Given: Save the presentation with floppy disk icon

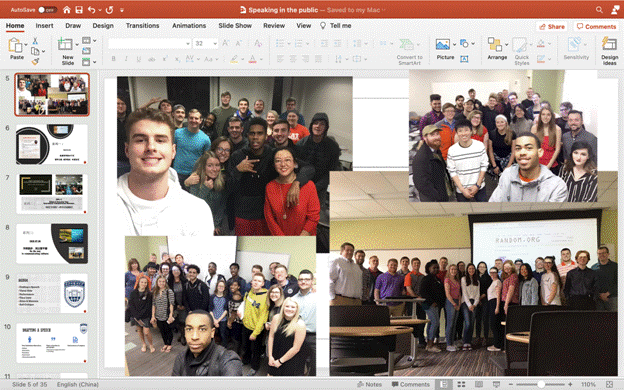Looking at the screenshot, I should (79, 10).
